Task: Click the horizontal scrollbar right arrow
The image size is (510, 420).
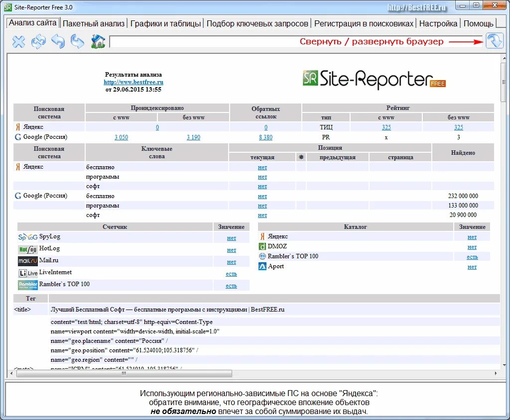Action: click(x=496, y=373)
